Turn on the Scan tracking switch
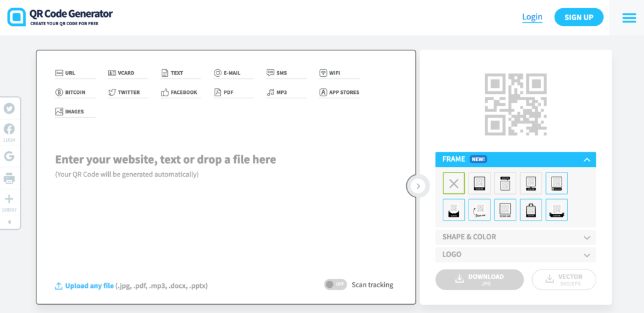This screenshot has width=644, height=313. click(x=335, y=285)
